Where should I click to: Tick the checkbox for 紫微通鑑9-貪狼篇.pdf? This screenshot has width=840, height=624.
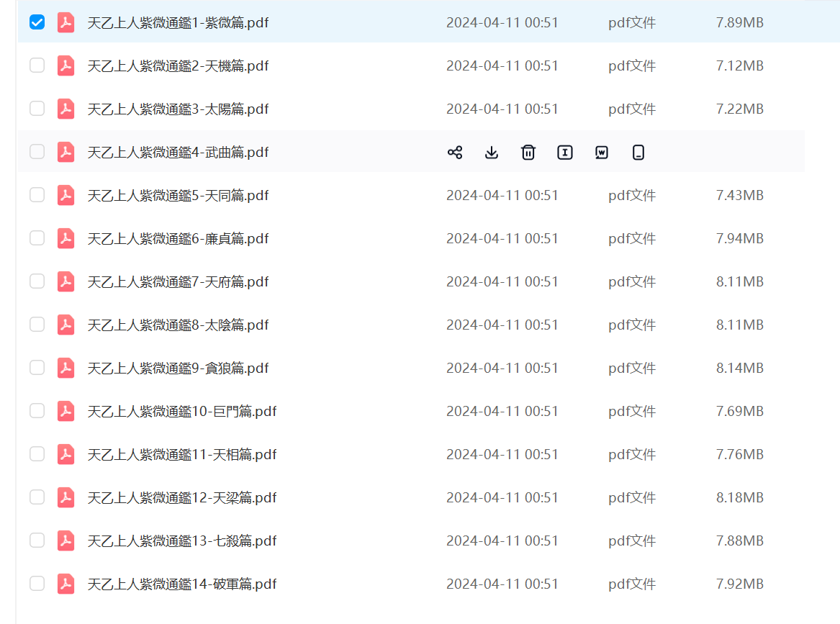click(37, 368)
